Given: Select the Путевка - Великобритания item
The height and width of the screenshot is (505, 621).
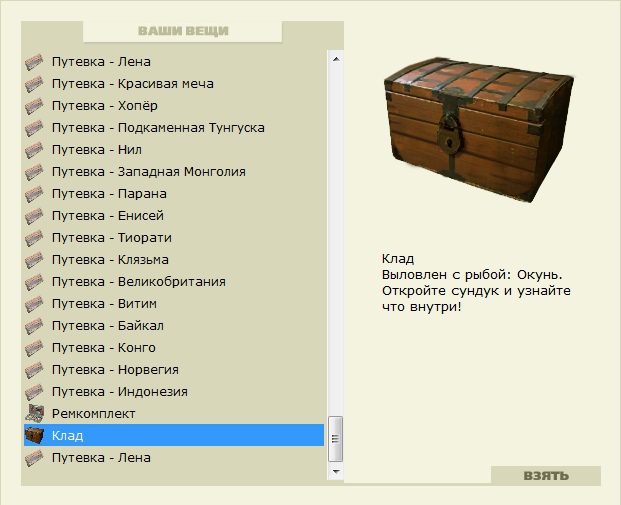Looking at the screenshot, I should pyautogui.click(x=174, y=282).
